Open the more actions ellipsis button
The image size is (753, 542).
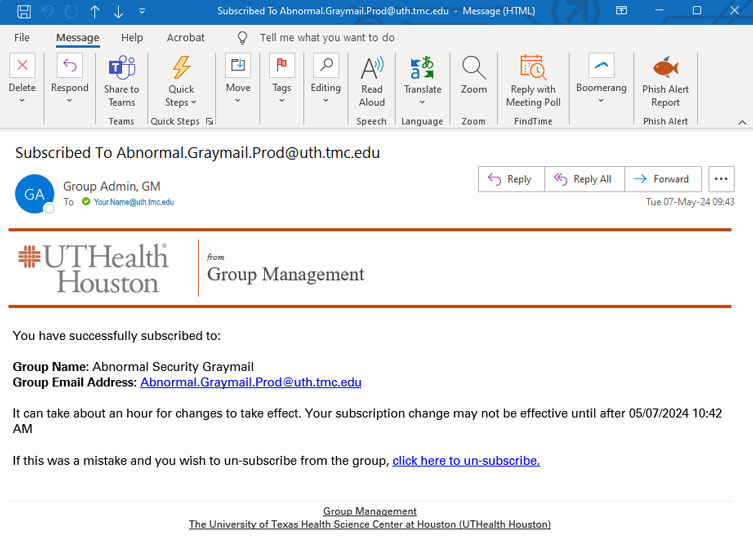click(721, 179)
